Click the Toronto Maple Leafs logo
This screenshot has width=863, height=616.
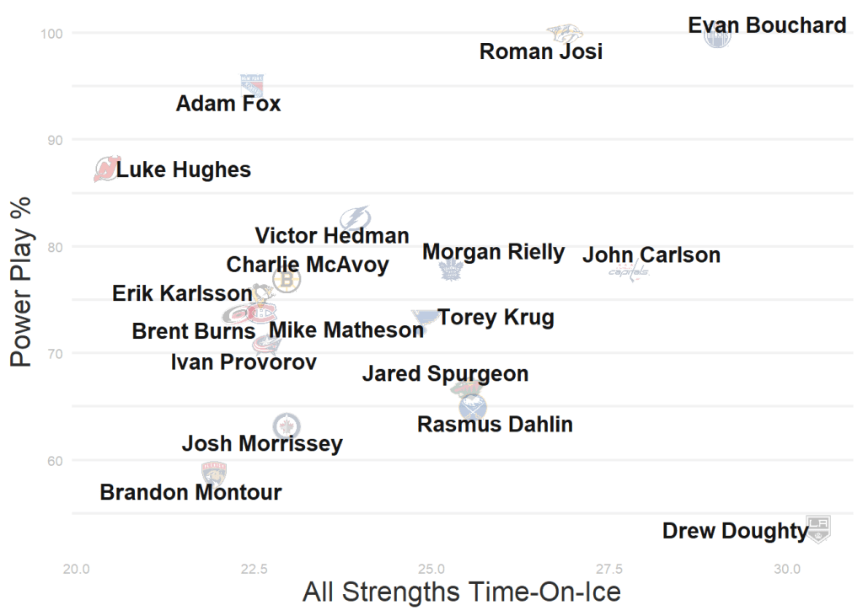click(453, 271)
